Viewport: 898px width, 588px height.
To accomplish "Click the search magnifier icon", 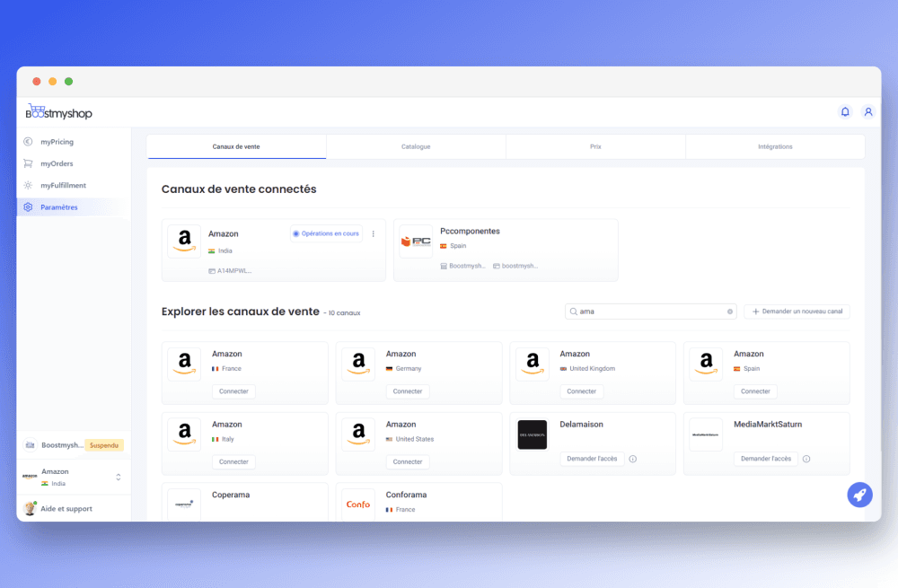I will pos(573,312).
